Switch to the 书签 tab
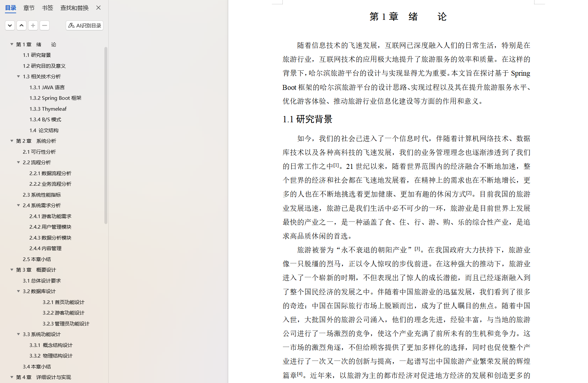 (48, 8)
